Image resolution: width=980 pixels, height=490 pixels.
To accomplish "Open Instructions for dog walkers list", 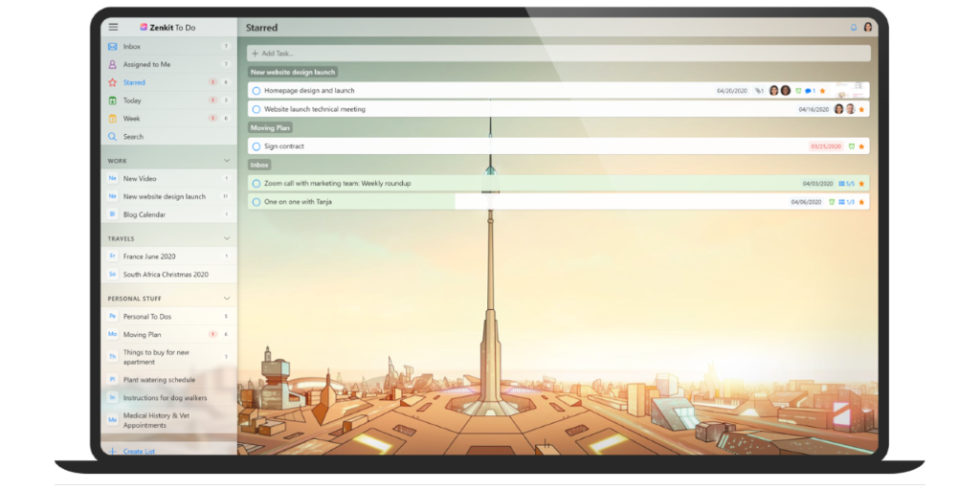I will pos(168,397).
